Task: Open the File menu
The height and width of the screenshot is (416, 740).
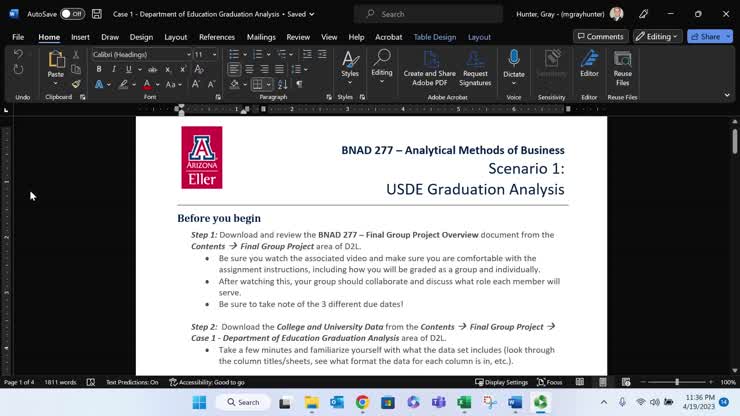Action: coord(18,37)
